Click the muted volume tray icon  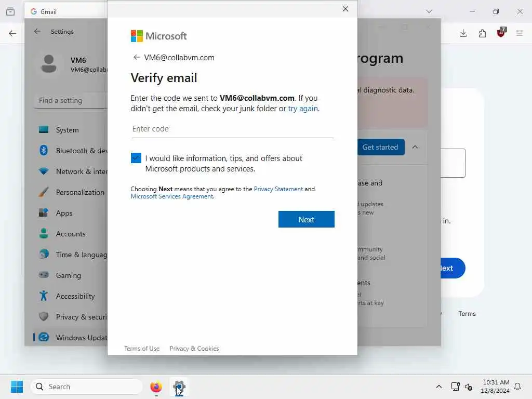[469, 387]
